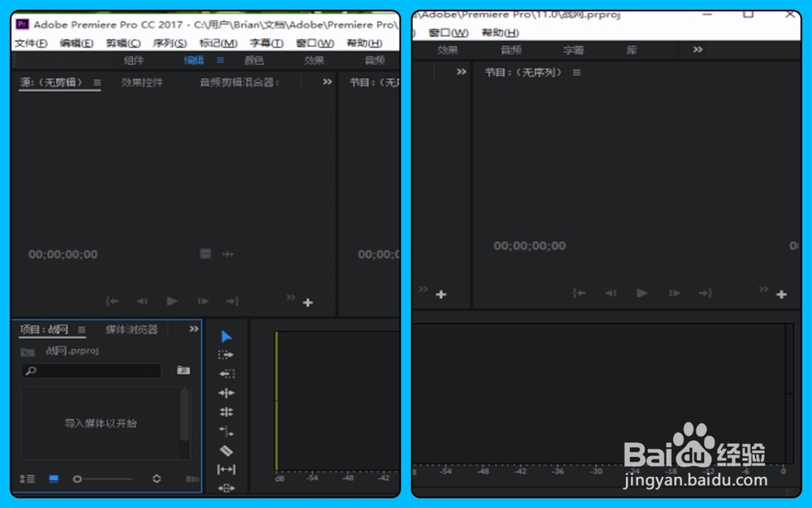Switch to the 颜色 workspace
The width and height of the screenshot is (812, 508).
click(253, 61)
